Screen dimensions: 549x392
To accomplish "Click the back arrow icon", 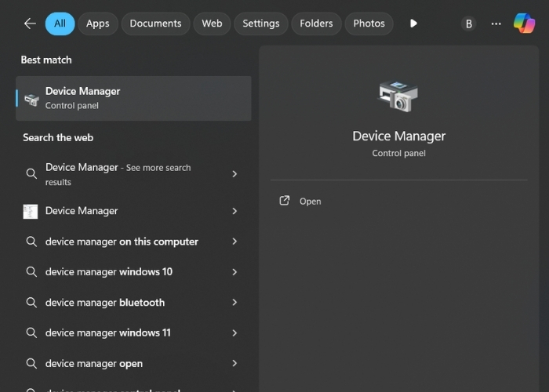I will (30, 24).
